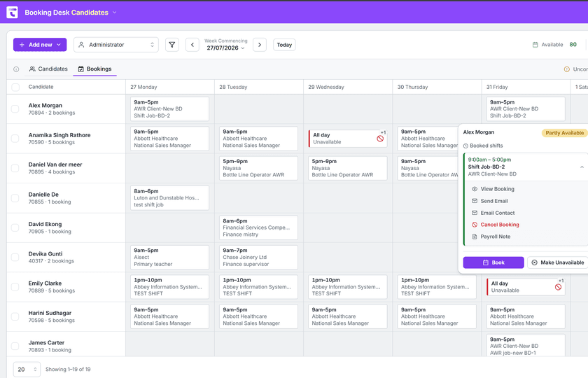Go to next week arrow
588x378 pixels.
point(260,45)
